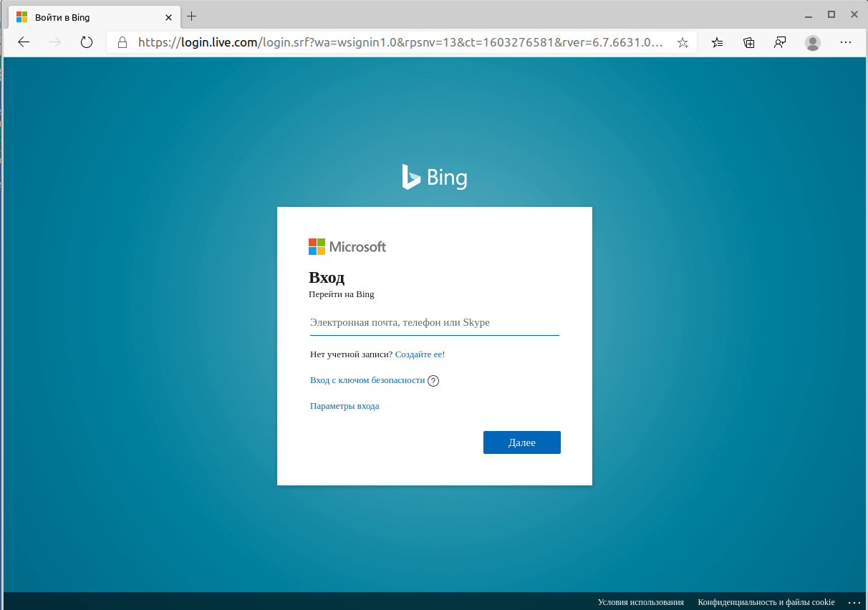Open the Favorites list icon
Image resolution: width=868 pixels, height=610 pixels.
point(717,42)
